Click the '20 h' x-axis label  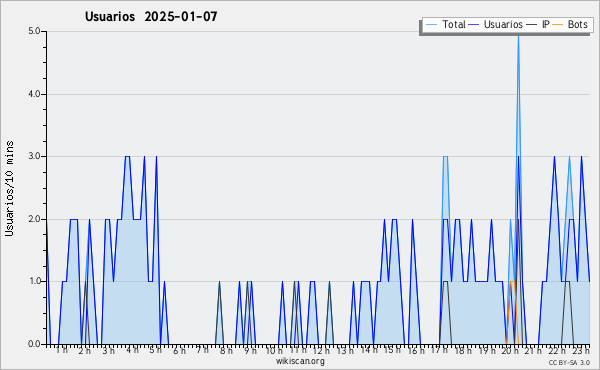click(510, 350)
